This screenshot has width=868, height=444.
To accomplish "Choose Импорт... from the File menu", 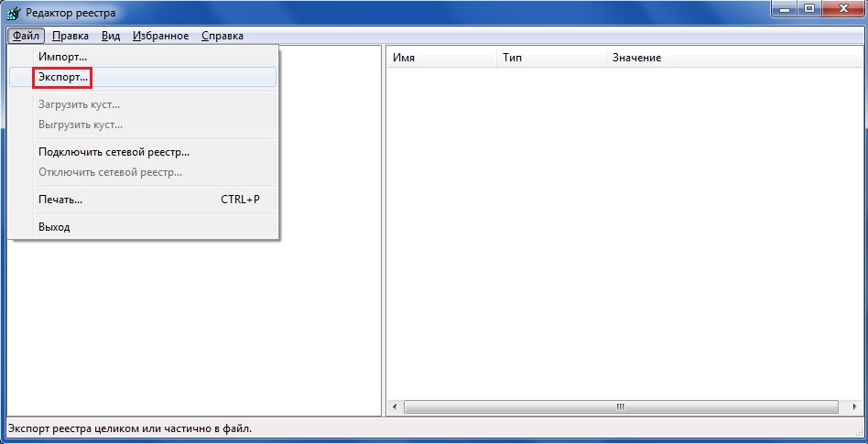I will click(x=143, y=57).
